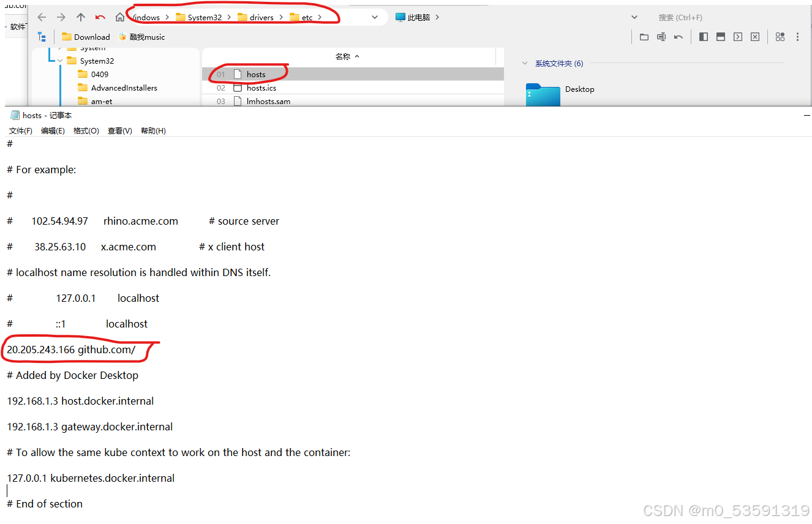The height and width of the screenshot is (524, 812).
Task: Click the rename toolbar icon beside new folder
Action: tap(661, 37)
